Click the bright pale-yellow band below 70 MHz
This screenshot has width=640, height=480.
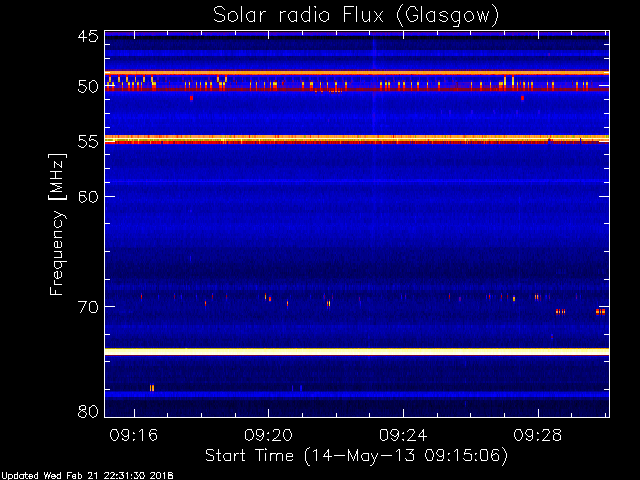coord(357,351)
